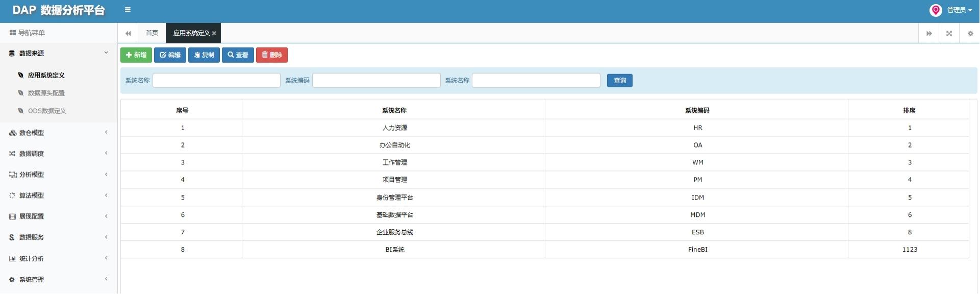980x294 pixels.
Task: Click the 系统管理 menu label
Action: (32, 280)
